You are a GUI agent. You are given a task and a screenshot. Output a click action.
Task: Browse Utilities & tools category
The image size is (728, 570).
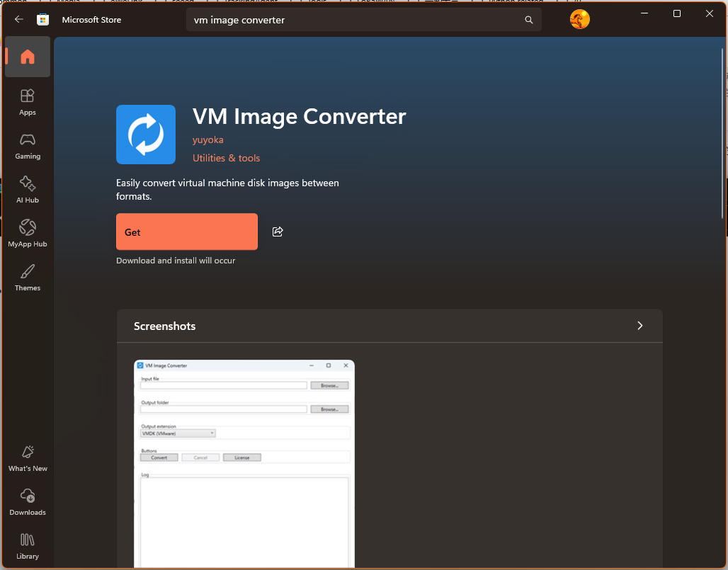[226, 158]
